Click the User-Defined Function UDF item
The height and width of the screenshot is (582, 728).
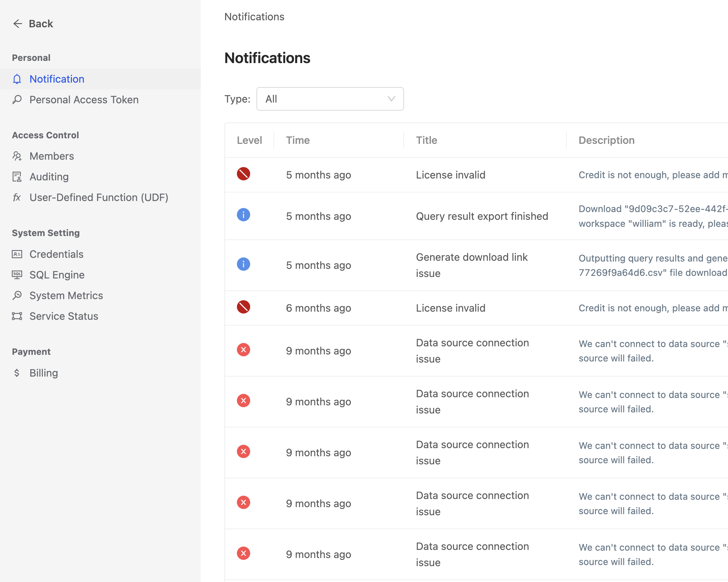tap(99, 197)
